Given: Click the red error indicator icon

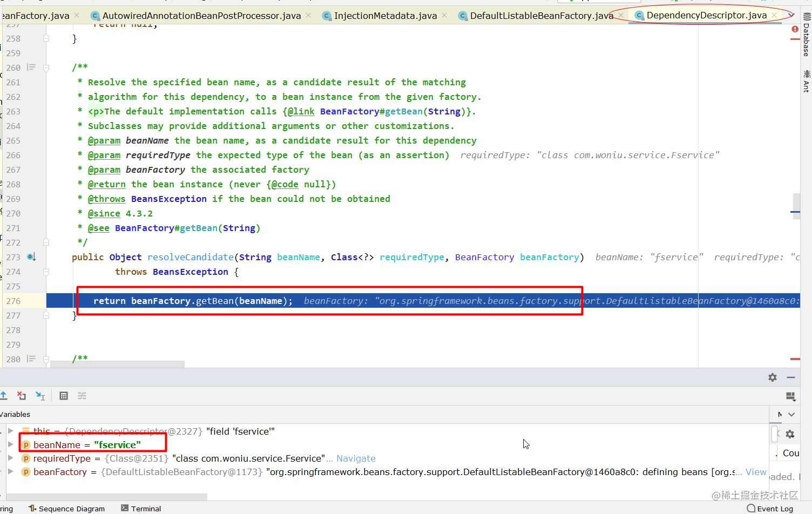Looking at the screenshot, I should [795, 29].
